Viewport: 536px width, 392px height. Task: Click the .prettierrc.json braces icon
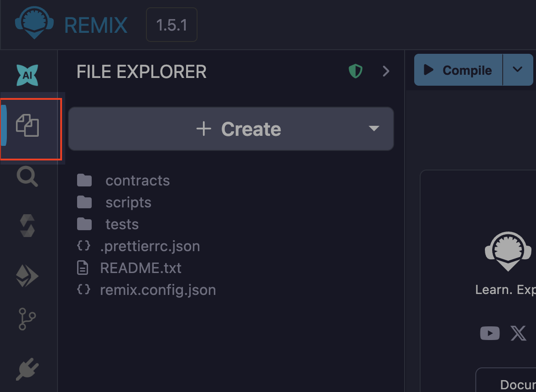point(83,246)
